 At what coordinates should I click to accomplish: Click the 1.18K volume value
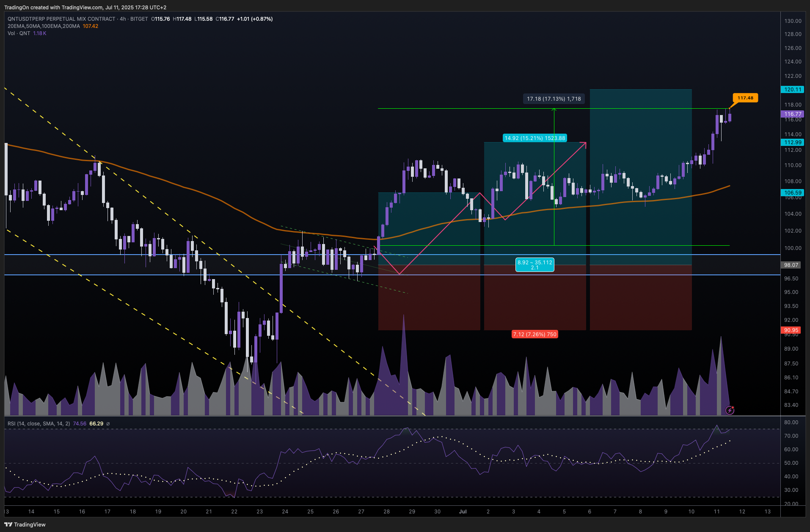tap(40, 33)
